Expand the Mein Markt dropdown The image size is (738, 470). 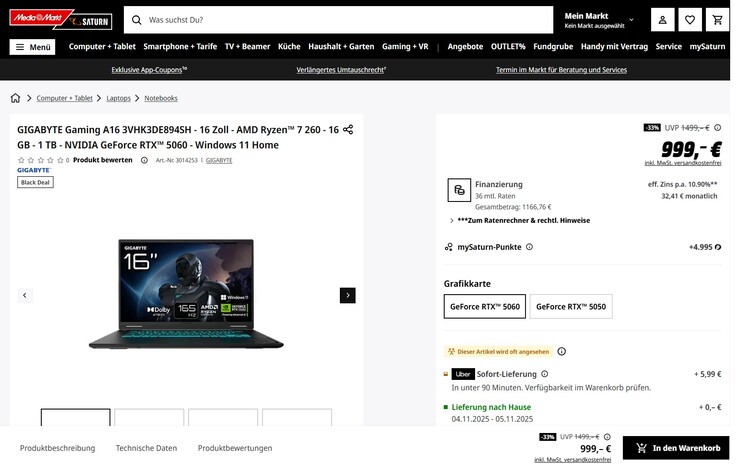[599, 20]
